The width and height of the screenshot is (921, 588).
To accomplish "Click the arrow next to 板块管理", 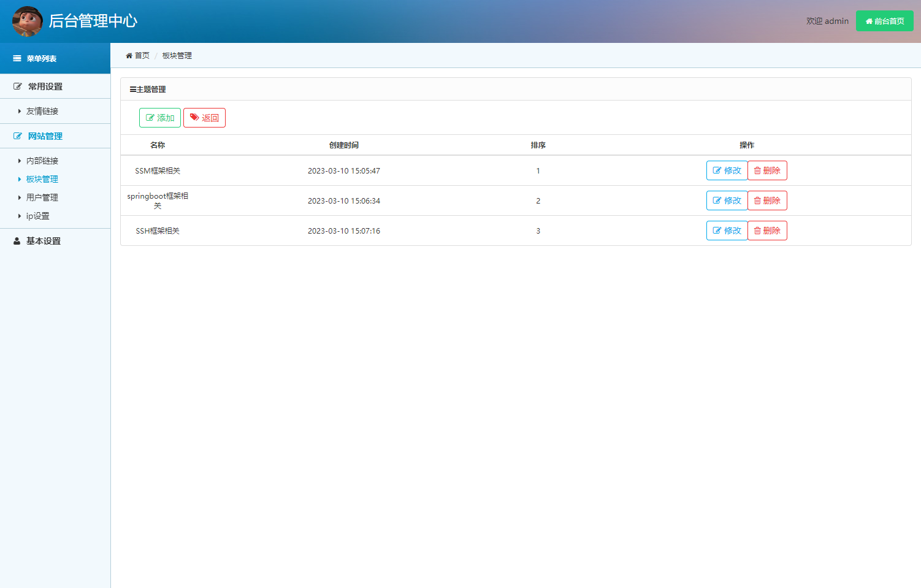I will 20,180.
